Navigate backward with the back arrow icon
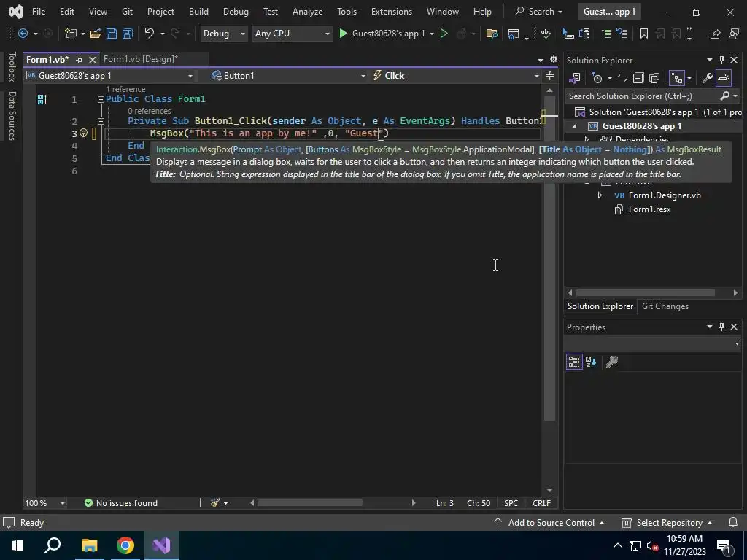 pos(23,34)
